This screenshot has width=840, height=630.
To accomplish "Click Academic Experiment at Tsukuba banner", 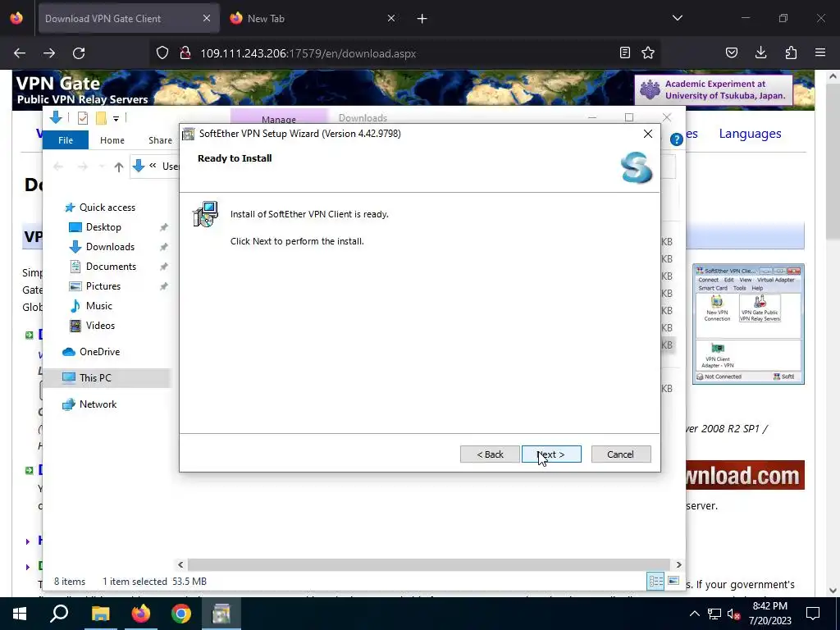I will 714,90.
